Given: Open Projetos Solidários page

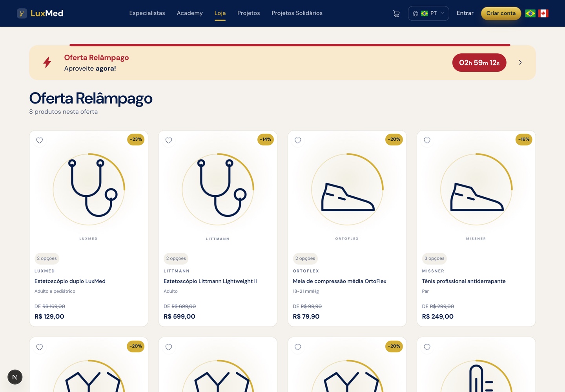Looking at the screenshot, I should (297, 13).
